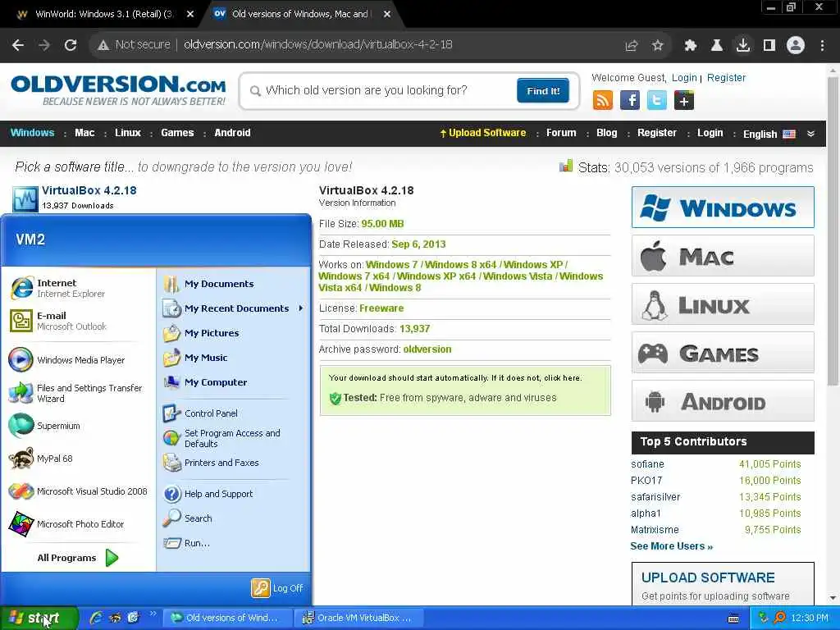Click Upload Software link
Image resolution: width=840 pixels, height=630 pixels.
coord(482,133)
